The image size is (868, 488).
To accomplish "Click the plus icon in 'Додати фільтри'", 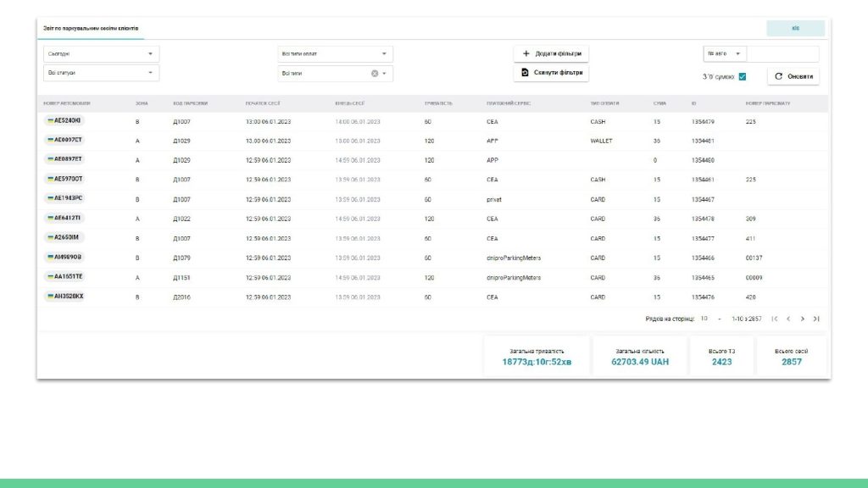I will coord(526,53).
